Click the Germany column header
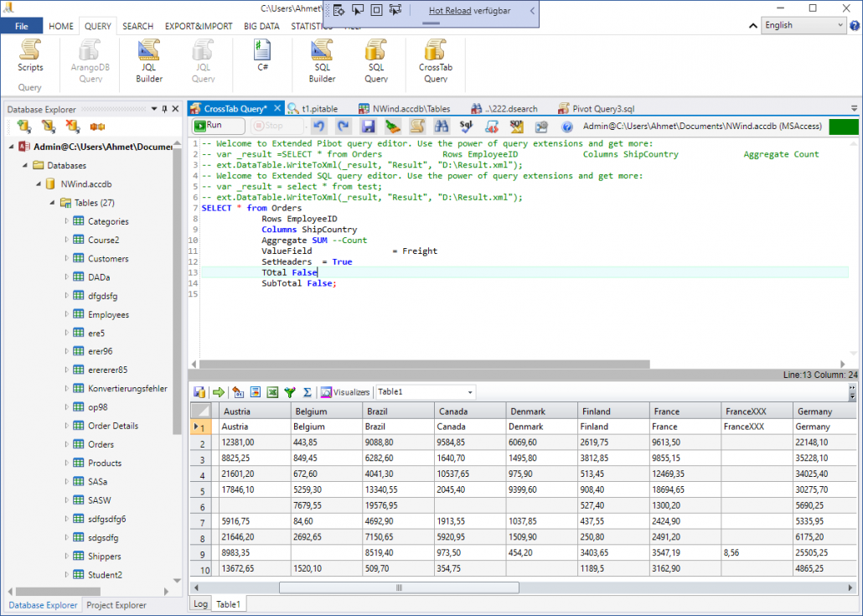The image size is (863, 616). coord(824,412)
